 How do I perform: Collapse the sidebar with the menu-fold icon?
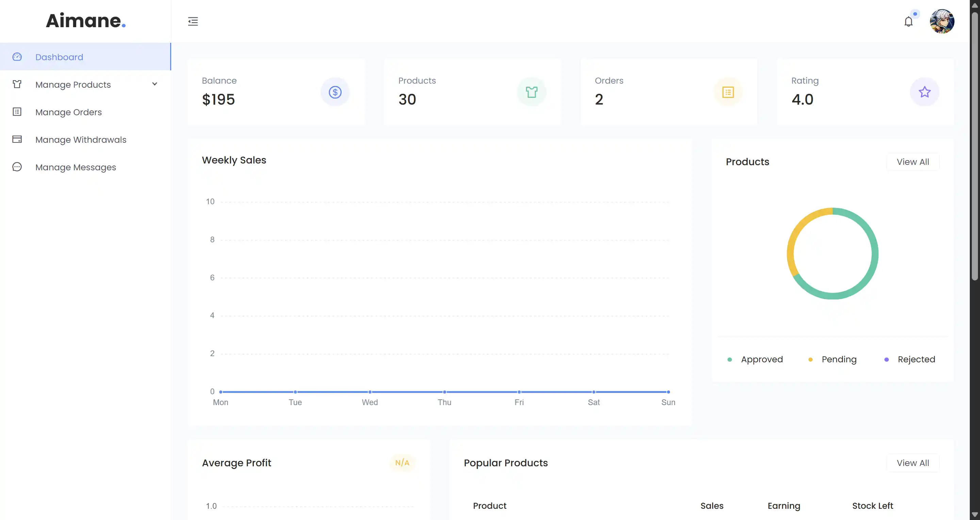coord(193,21)
